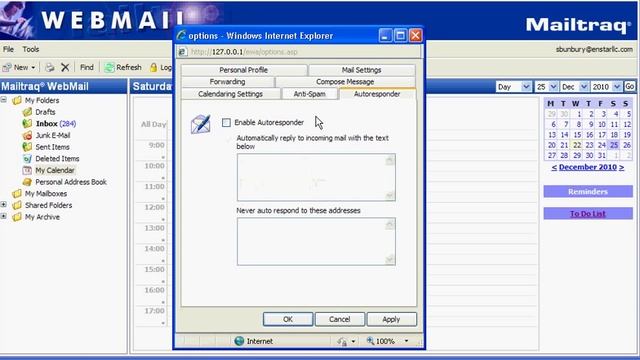The image size is (640, 360).
Task: Expand the Shared Folders tree node
Action: point(4,204)
